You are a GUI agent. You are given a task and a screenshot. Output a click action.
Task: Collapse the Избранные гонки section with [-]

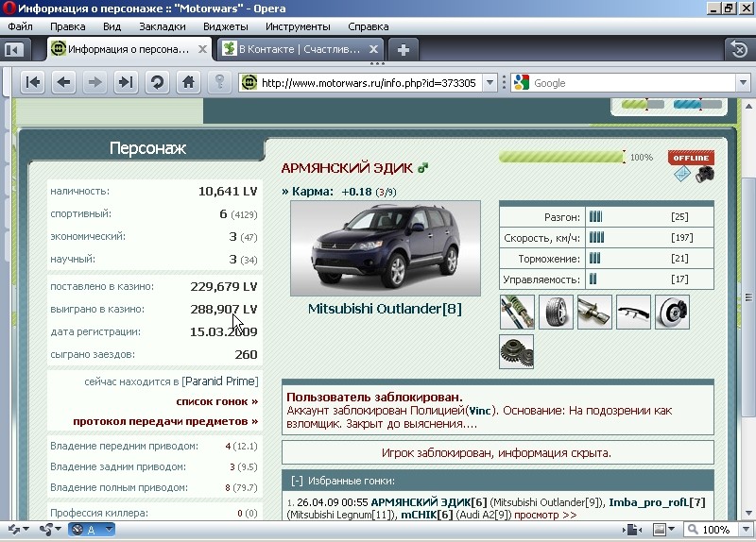coord(297,481)
